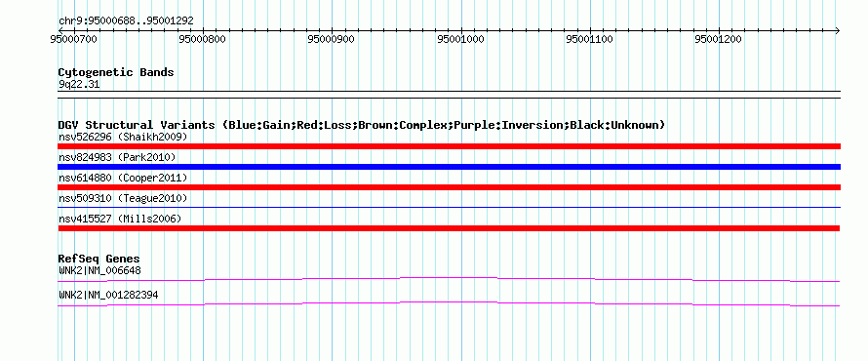Click the 95000900 ruler tick label
This screenshot has width=868, height=361.
(x=331, y=39)
